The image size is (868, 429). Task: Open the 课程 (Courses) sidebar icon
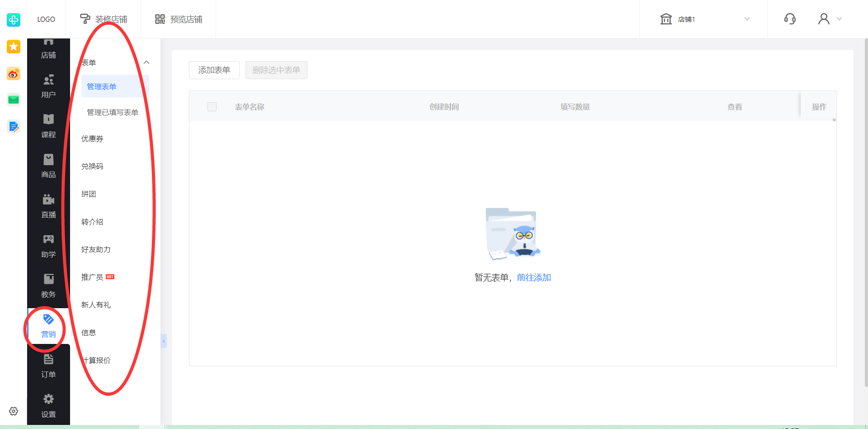tap(48, 126)
